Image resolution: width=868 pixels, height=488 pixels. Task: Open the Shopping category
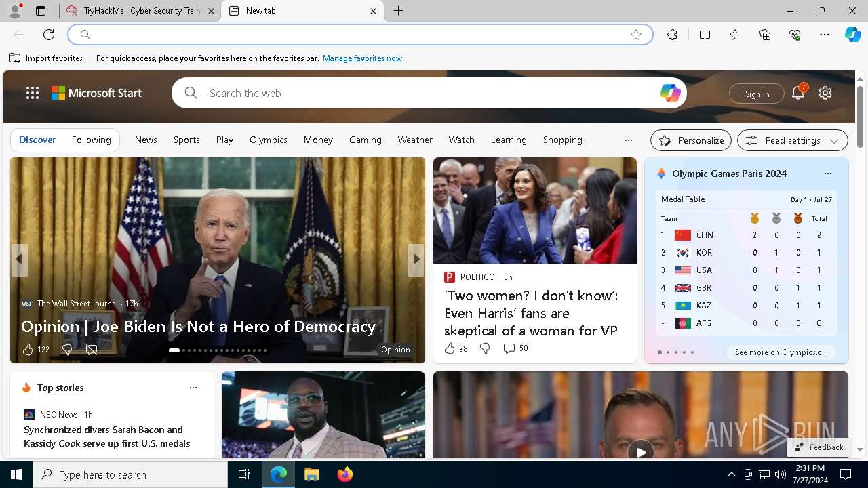pos(563,140)
